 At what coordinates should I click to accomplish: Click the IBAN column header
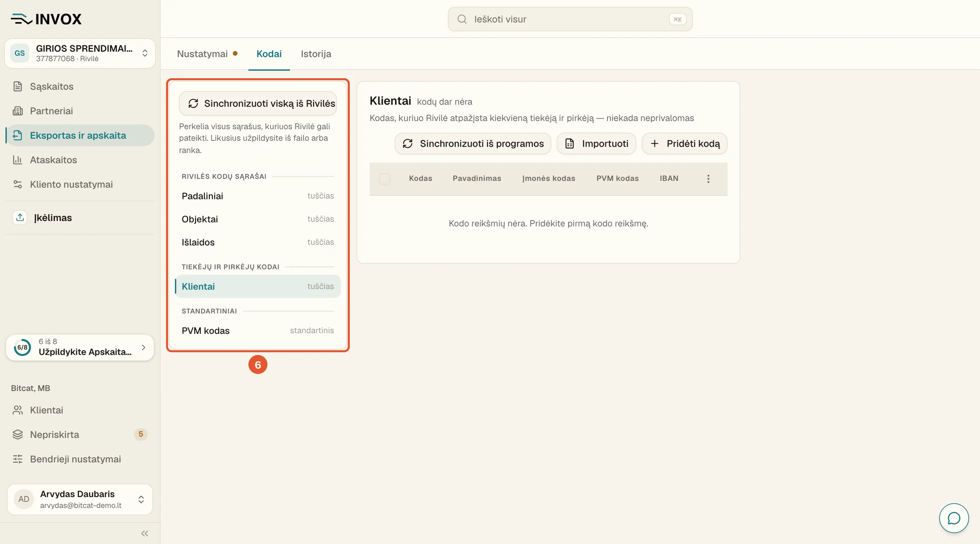pyautogui.click(x=669, y=179)
